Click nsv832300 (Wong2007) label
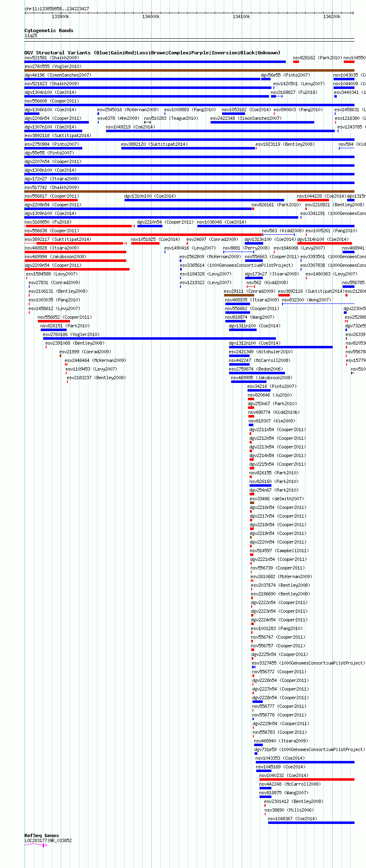Screen dimensions: 366x868 click(306, 300)
